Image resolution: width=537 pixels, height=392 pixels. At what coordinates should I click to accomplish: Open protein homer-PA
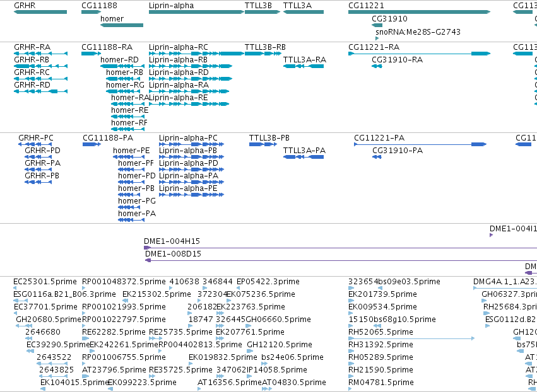[137, 214]
